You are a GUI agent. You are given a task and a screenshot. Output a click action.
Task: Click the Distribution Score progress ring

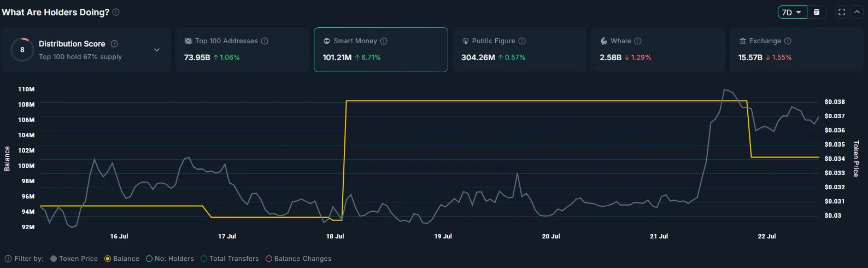pos(22,50)
